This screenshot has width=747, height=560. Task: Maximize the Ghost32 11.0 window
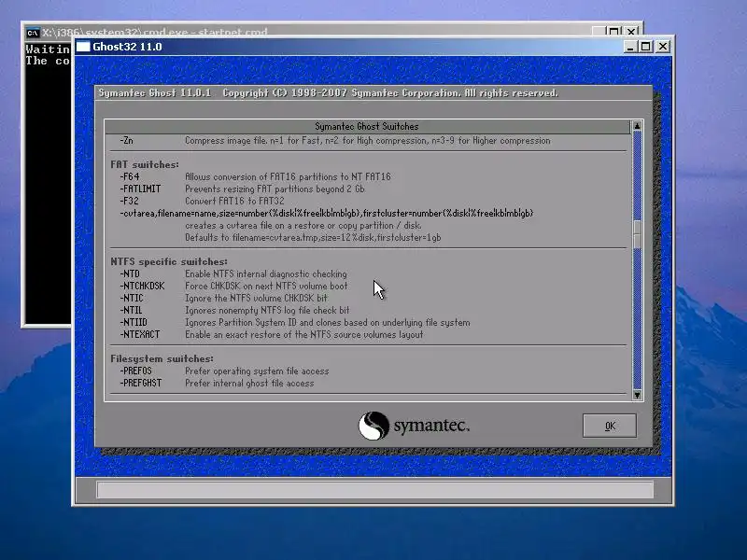tap(646, 47)
